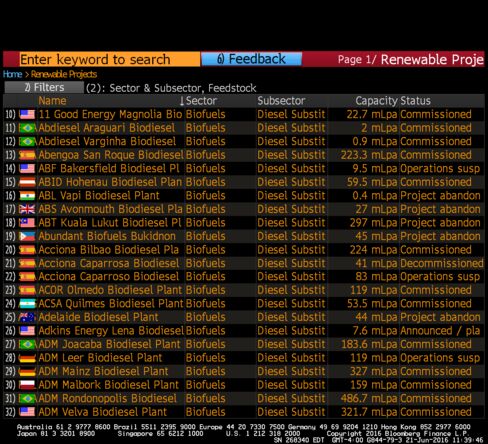Sort by the Subsector column header

281,101
